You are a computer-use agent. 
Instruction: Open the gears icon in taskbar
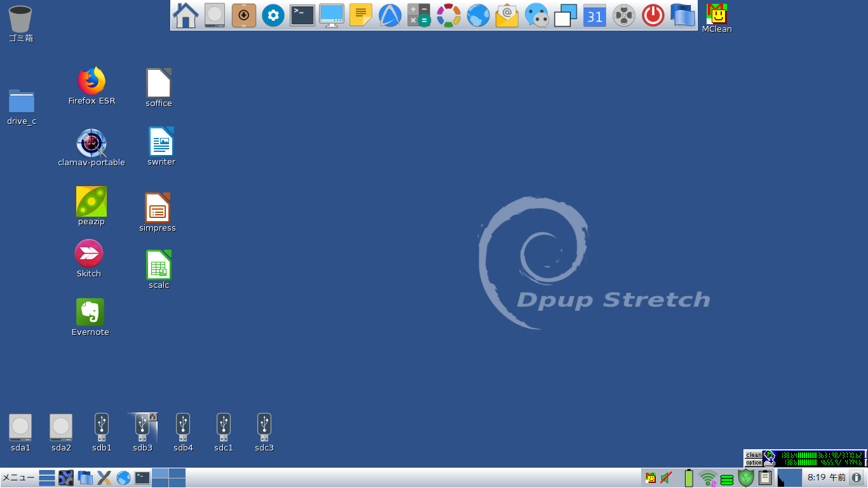pos(66,478)
